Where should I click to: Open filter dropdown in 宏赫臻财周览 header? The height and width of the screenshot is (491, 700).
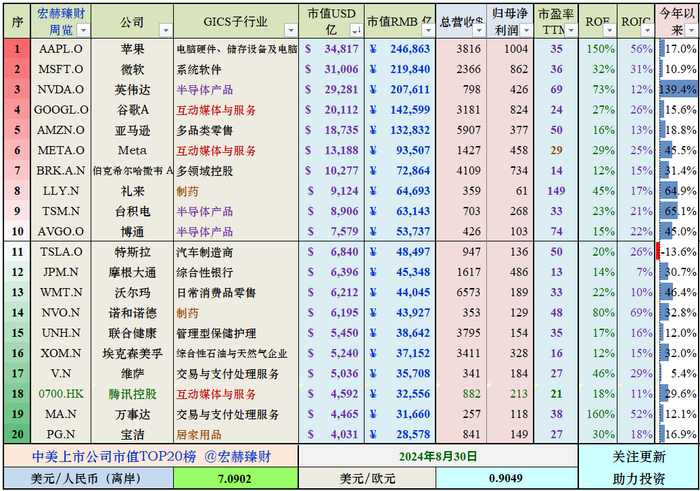coord(83,30)
